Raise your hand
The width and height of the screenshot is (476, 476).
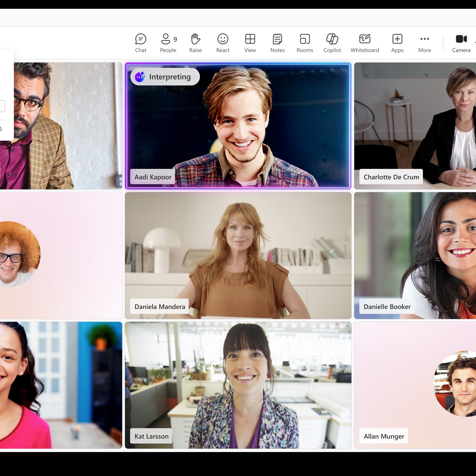[x=195, y=42]
